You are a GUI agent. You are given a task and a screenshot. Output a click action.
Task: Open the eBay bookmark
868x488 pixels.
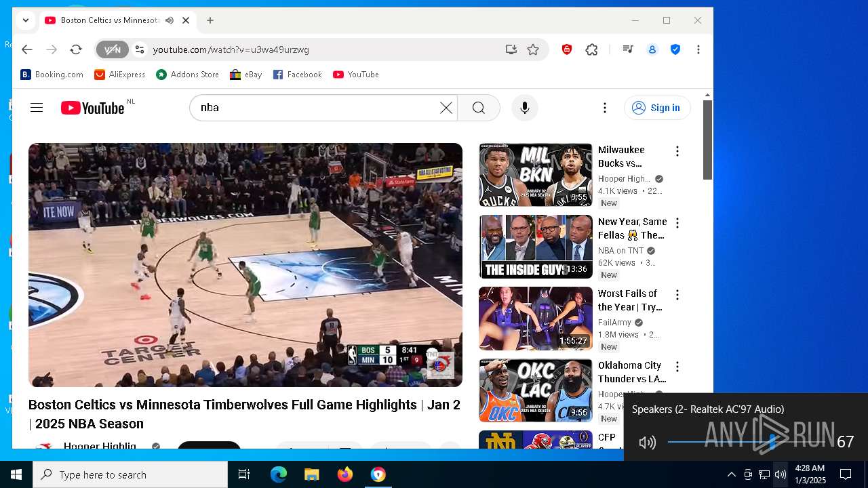coord(246,75)
